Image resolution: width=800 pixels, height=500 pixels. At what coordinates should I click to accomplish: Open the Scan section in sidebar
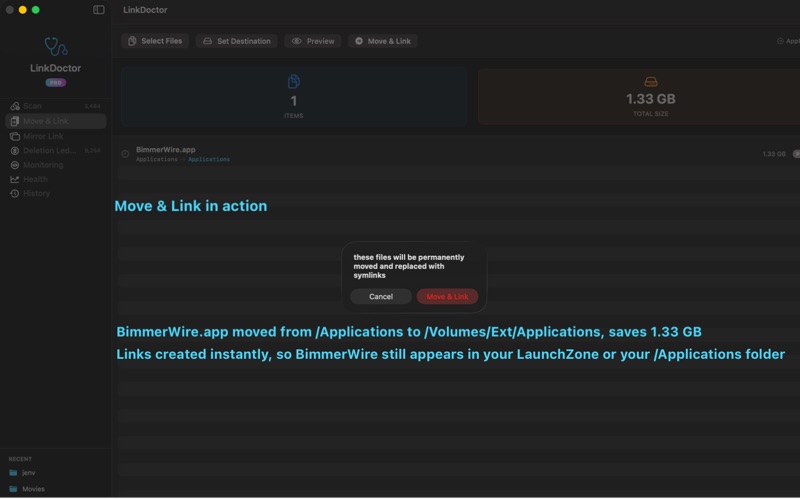pos(56,106)
